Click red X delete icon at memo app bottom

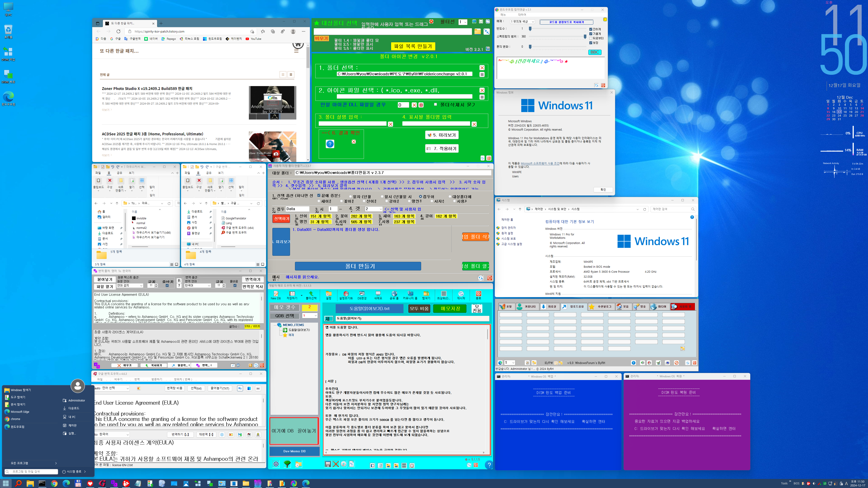click(336, 464)
